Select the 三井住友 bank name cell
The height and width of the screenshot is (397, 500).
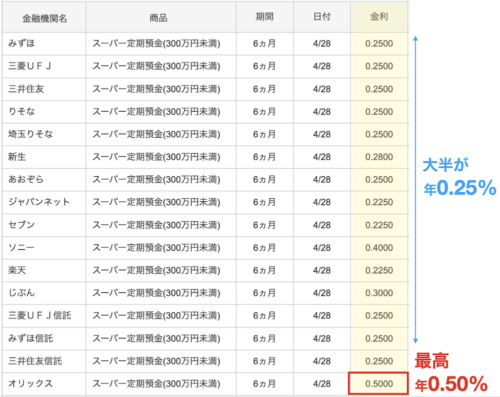tap(44, 89)
